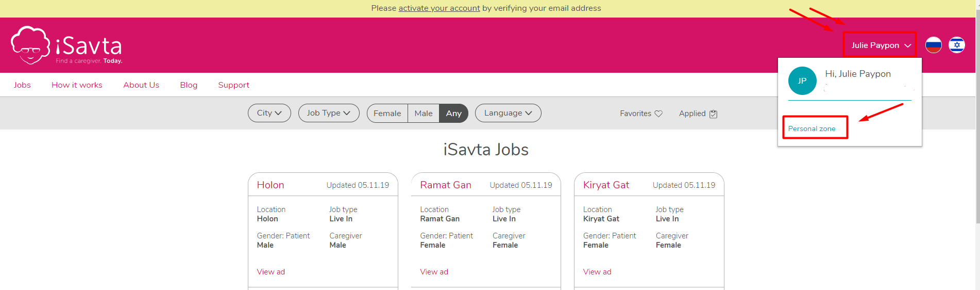
Task: Select the Female gender filter
Action: click(x=387, y=114)
